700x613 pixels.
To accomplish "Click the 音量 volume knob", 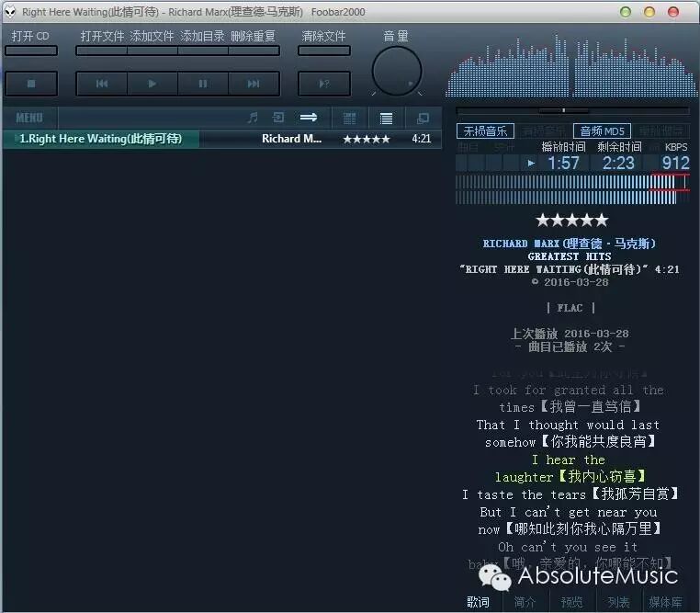I will click(397, 72).
